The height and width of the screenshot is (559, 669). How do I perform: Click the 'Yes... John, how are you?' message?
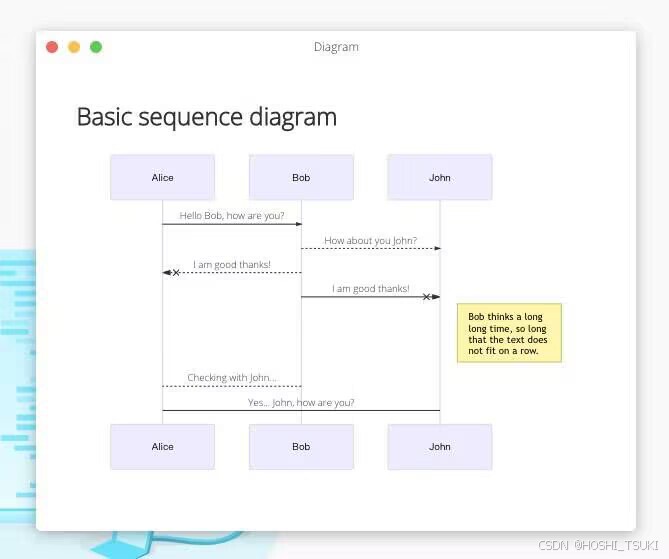click(x=301, y=402)
